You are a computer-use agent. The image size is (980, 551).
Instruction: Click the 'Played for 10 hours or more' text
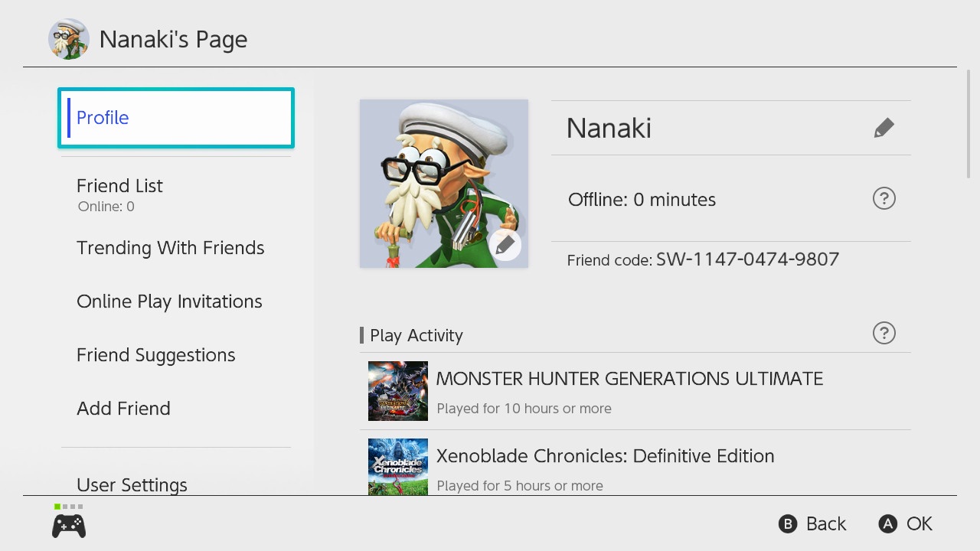tap(524, 409)
